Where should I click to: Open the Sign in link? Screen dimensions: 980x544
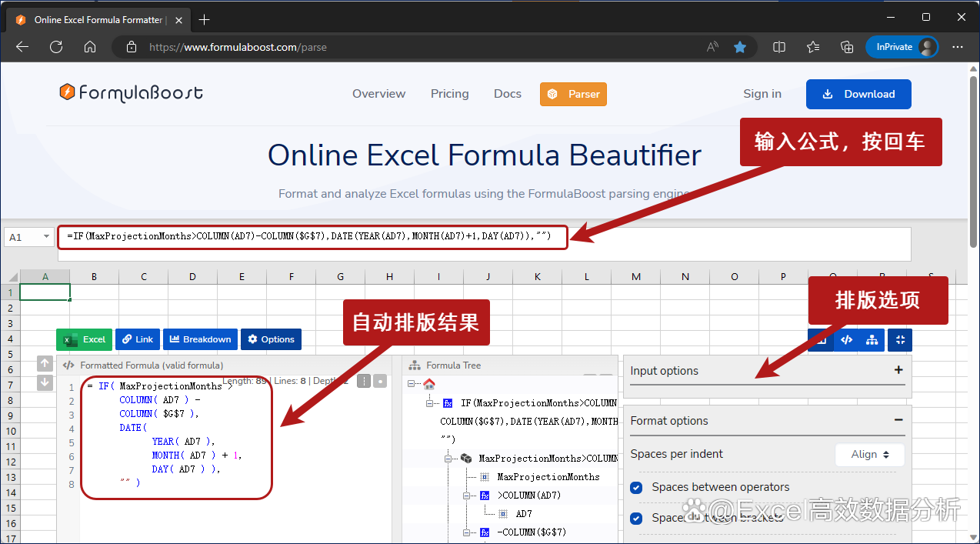(x=762, y=94)
